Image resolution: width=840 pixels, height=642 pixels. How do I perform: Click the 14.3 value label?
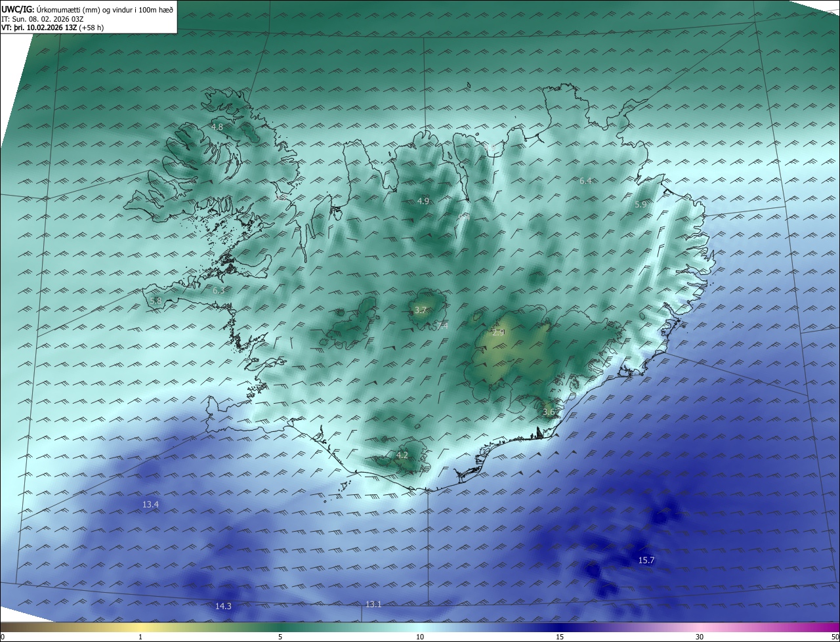(223, 606)
